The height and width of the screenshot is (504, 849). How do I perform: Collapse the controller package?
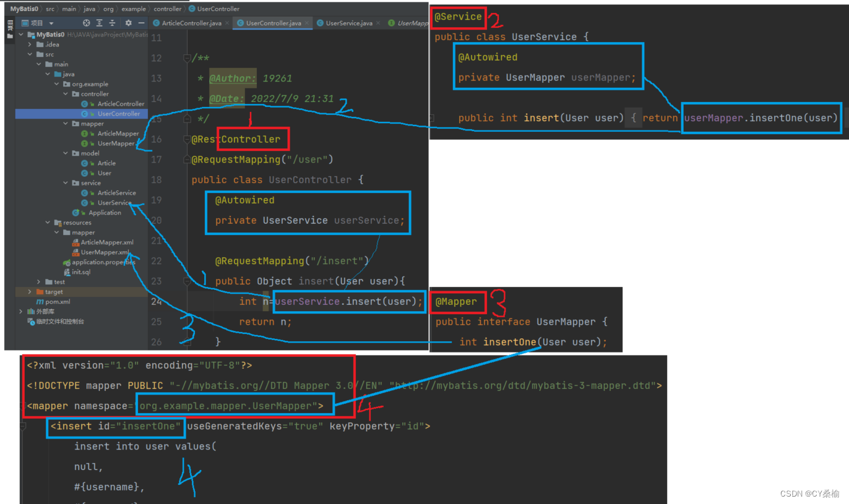(x=65, y=94)
